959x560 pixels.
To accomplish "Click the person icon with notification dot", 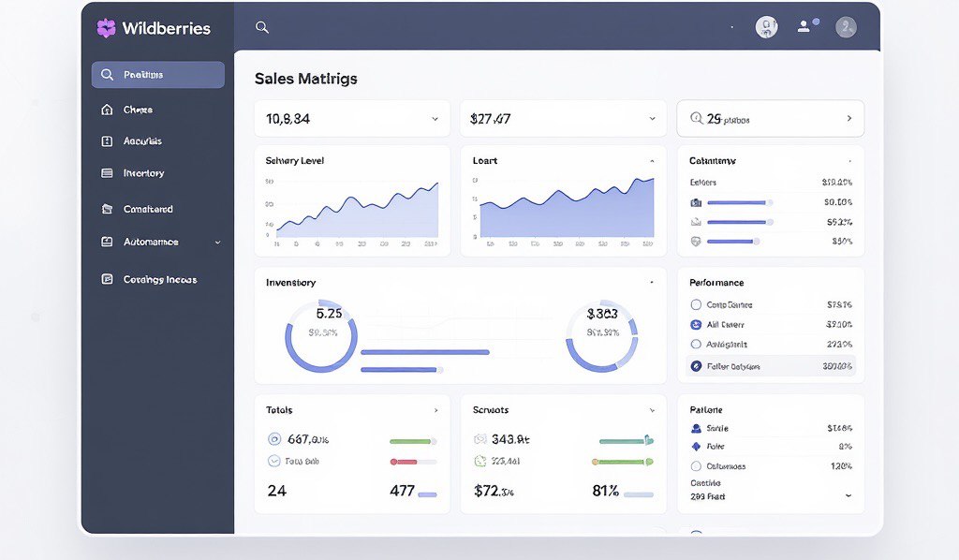I will [804, 27].
